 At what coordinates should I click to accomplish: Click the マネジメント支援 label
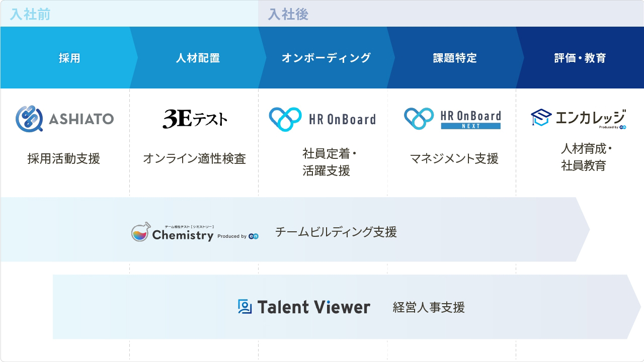454,159
